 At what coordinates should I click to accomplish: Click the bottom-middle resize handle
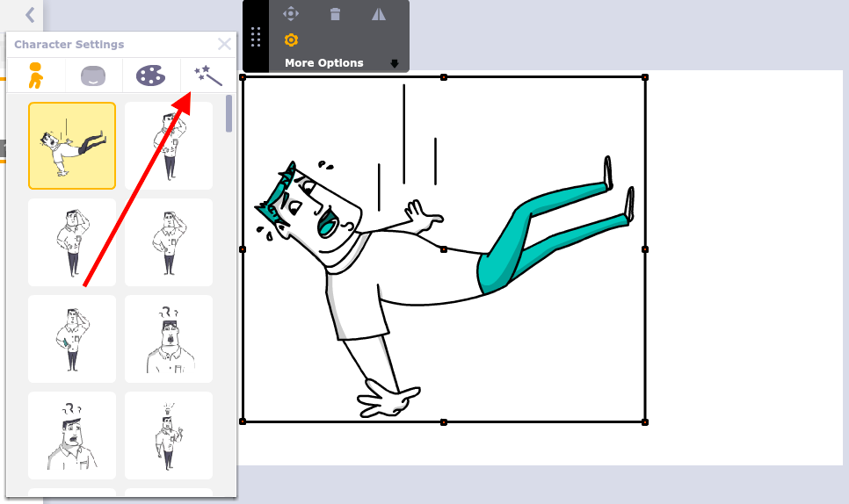point(444,421)
